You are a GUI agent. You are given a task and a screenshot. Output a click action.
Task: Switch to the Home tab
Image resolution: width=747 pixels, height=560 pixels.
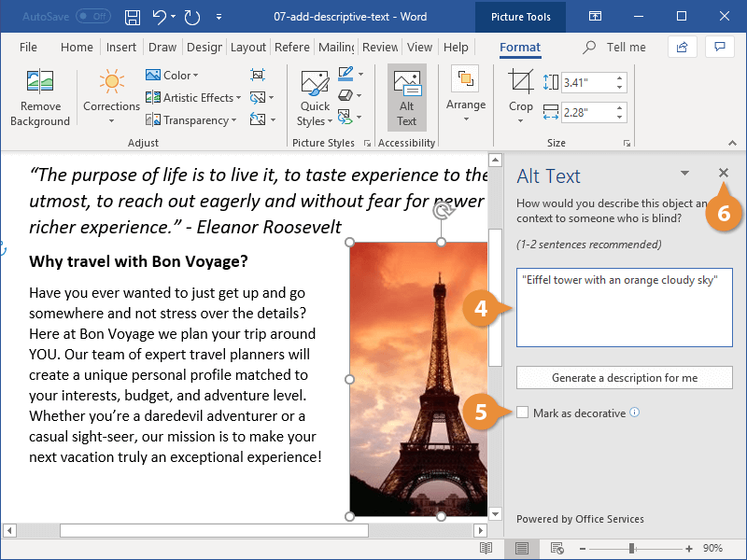pyautogui.click(x=77, y=48)
